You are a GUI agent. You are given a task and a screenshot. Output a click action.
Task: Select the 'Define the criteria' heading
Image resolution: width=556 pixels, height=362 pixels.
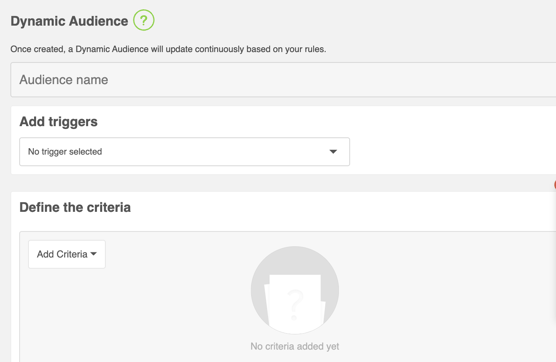coord(75,207)
